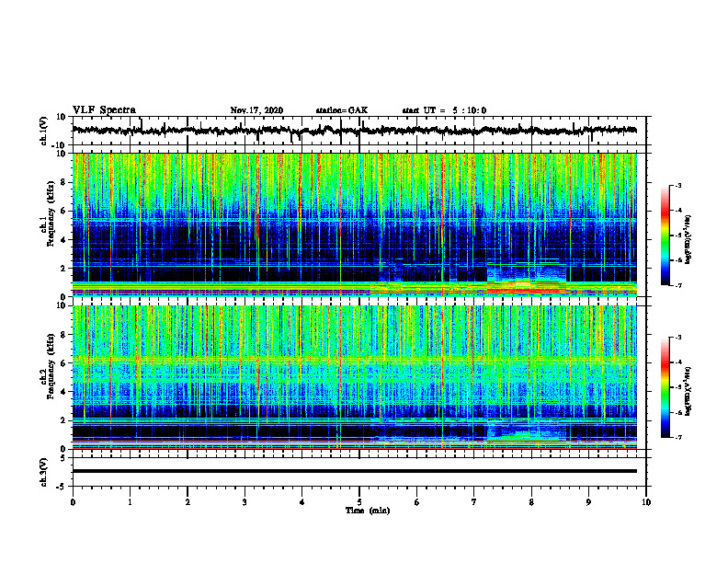The image size is (728, 563).
Task: Click time axis tick label "9"
Action: [x=588, y=502]
